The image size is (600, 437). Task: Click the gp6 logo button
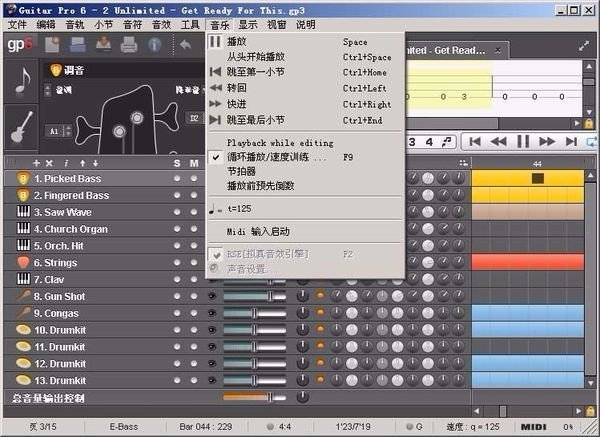(20, 45)
